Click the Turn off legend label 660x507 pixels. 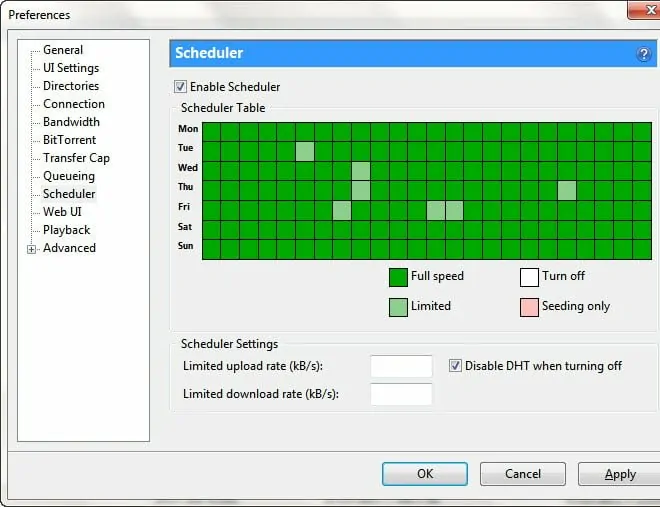563,276
